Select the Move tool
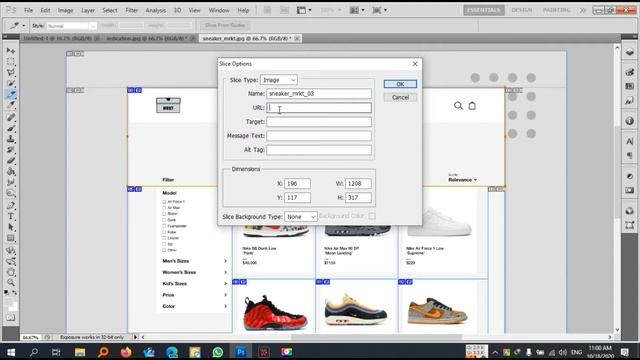 11,51
